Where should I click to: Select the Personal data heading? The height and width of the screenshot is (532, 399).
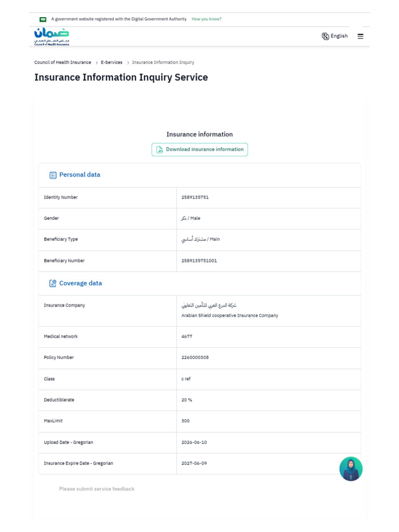[79, 175]
